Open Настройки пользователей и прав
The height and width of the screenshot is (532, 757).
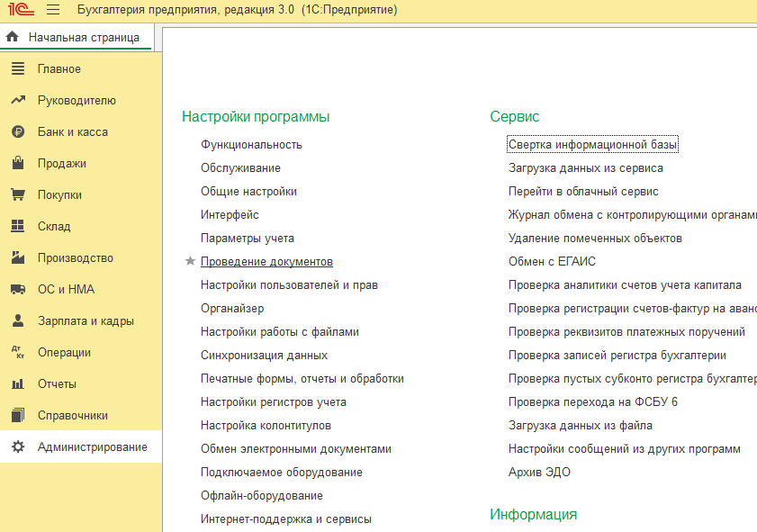tap(289, 284)
